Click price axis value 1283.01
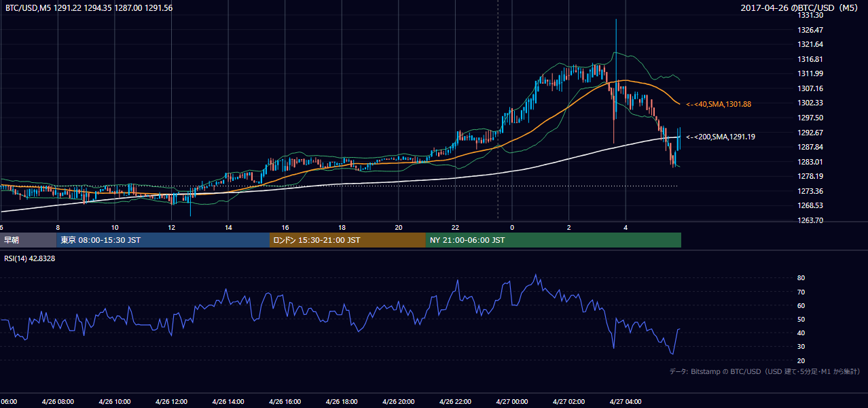This screenshot has height=408, width=868. click(x=810, y=161)
